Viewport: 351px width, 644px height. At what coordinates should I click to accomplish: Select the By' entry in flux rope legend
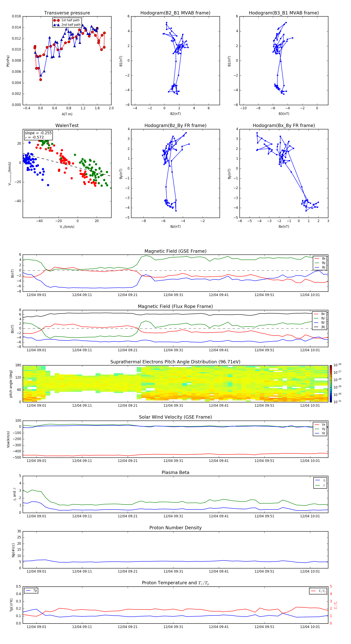click(x=320, y=318)
